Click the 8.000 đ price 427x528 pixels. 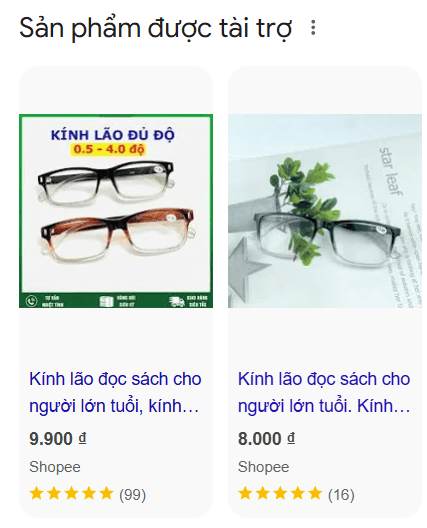point(266,439)
